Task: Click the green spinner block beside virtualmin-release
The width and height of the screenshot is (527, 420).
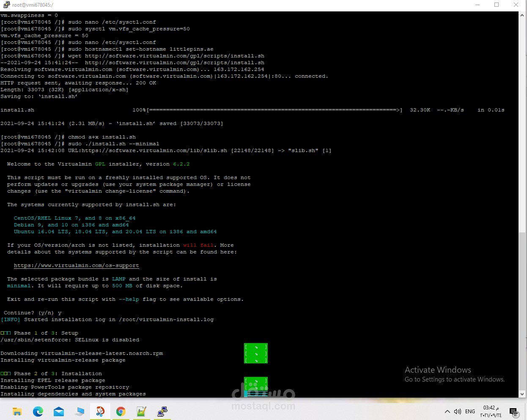Action: (256, 353)
